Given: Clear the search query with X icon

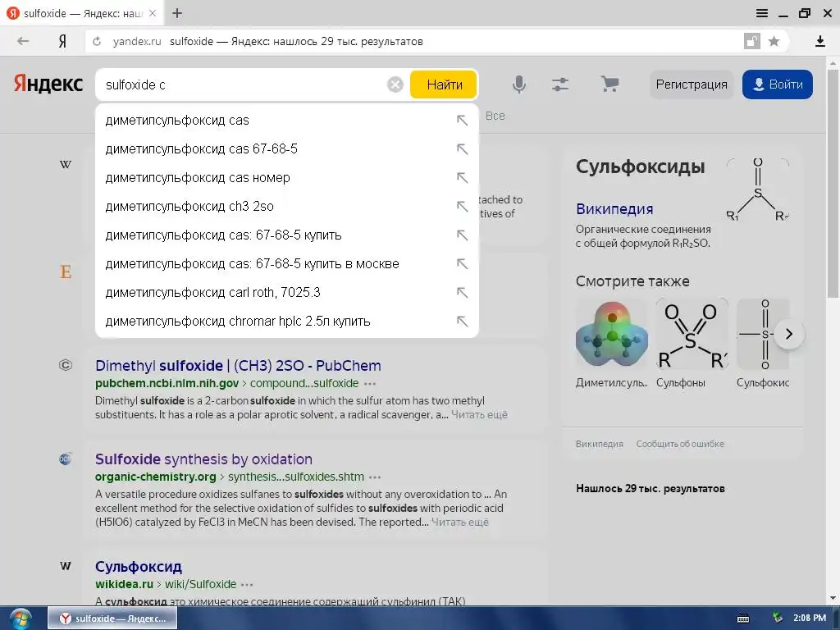Looking at the screenshot, I should (x=395, y=84).
